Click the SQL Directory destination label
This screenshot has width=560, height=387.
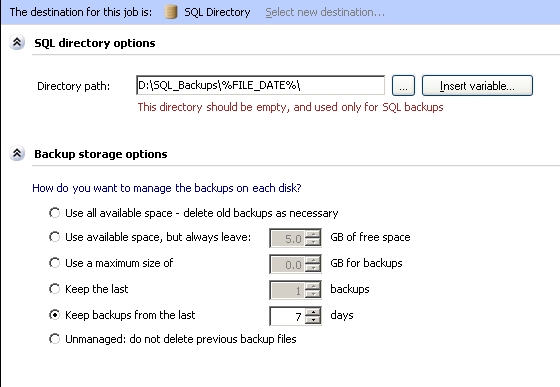(217, 12)
